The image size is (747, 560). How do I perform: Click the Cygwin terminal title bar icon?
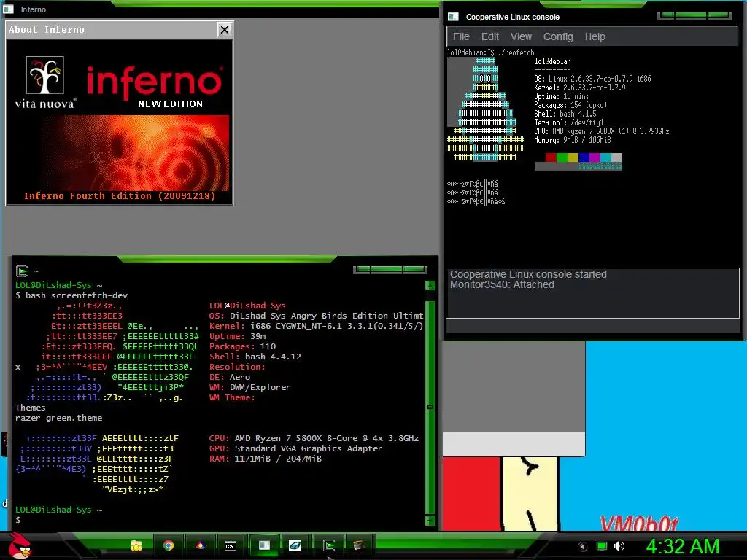click(x=22, y=271)
